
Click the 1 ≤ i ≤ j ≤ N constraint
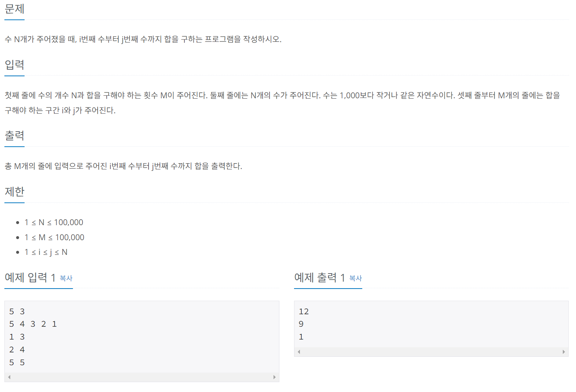click(x=46, y=252)
